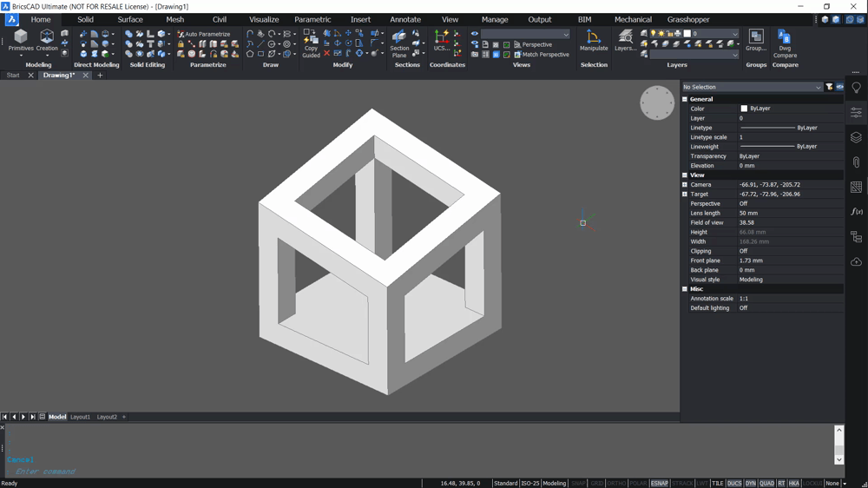Click the BricsCAD application logo button
The height and width of the screenshot is (488, 868).
pyautogui.click(x=11, y=19)
